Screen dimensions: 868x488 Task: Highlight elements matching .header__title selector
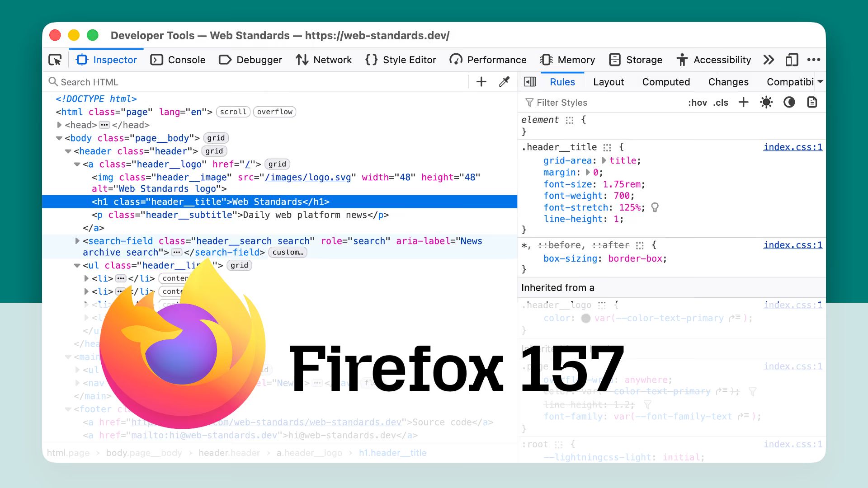pos(607,147)
